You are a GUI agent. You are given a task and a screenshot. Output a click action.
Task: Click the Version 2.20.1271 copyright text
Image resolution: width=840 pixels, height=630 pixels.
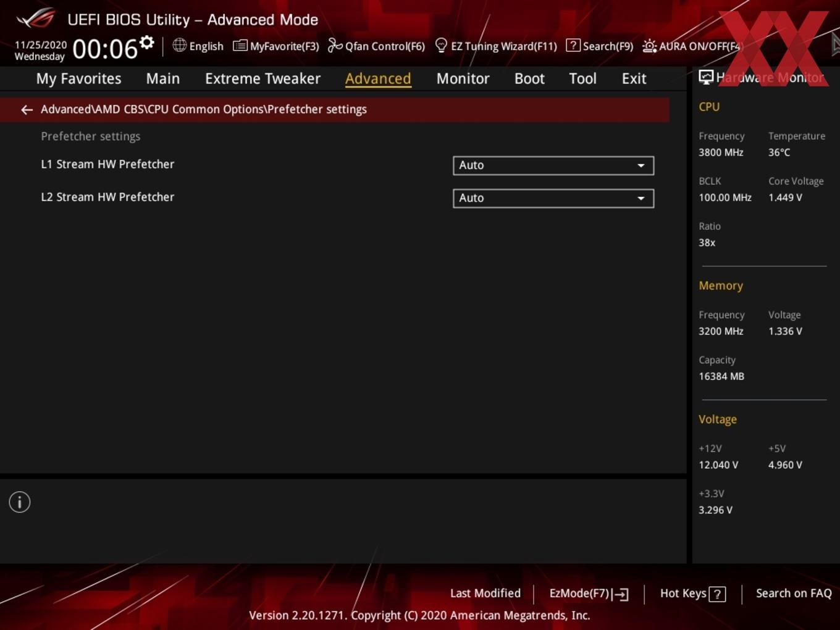click(419, 616)
